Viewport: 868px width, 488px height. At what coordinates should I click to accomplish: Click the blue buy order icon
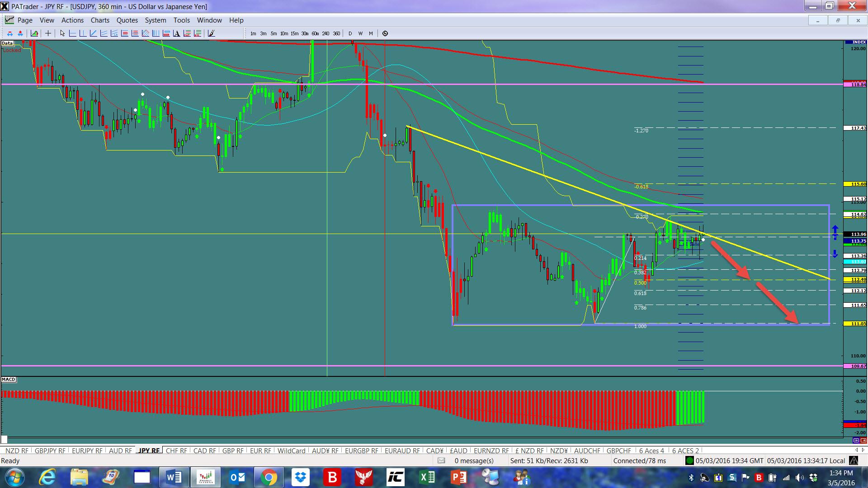pos(20,33)
